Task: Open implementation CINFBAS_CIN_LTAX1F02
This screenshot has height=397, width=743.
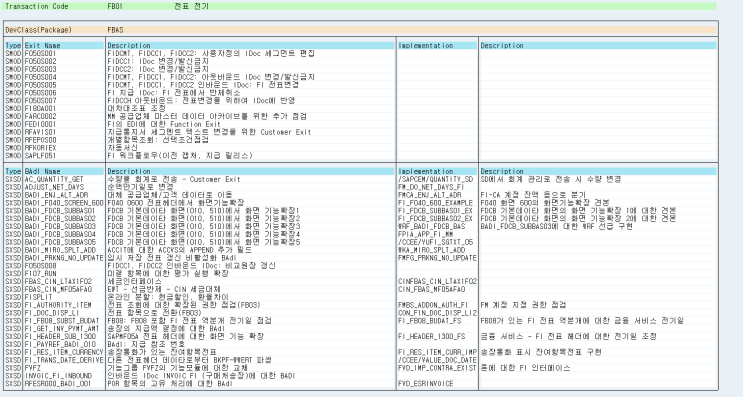Action: (437, 281)
